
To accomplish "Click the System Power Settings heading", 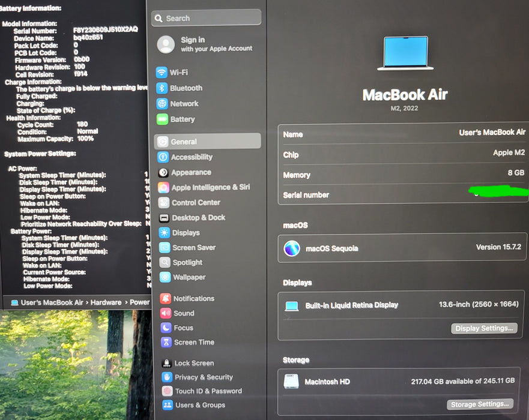I will pos(40,154).
